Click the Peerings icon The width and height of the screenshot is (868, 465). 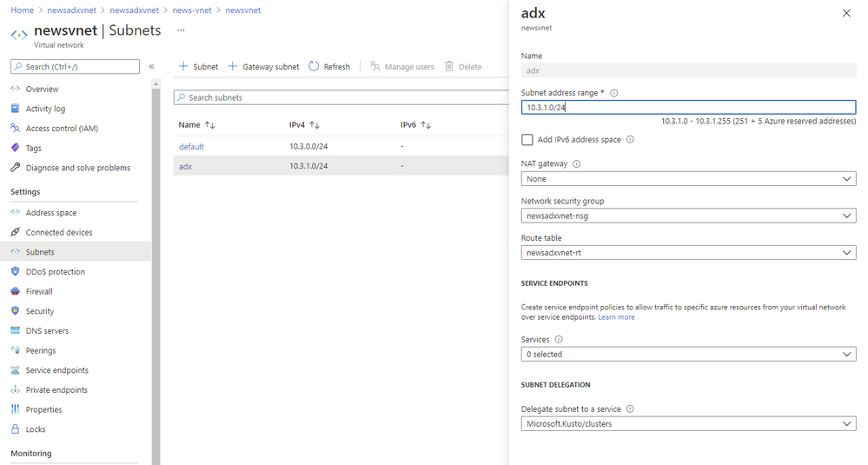[15, 350]
